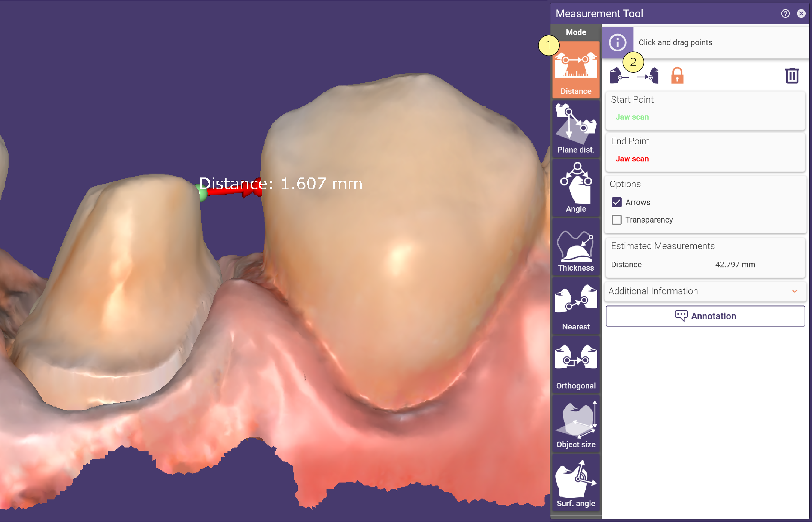
Task: Pick the Orthogonal measurement mode
Action: click(576, 365)
